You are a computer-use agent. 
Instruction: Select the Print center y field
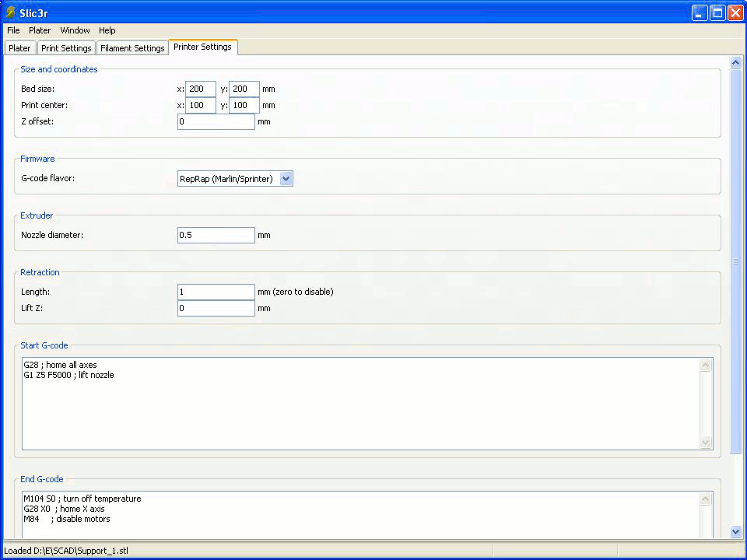tap(244, 105)
